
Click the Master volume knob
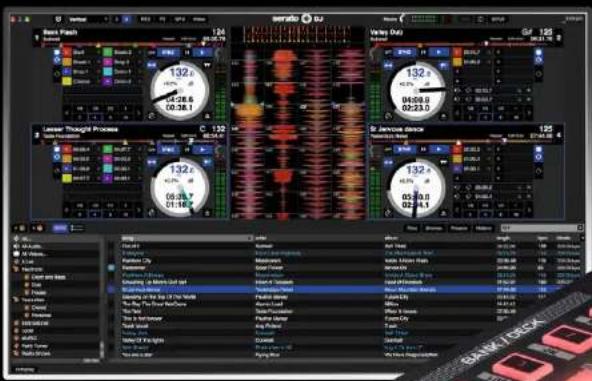[x=403, y=19]
